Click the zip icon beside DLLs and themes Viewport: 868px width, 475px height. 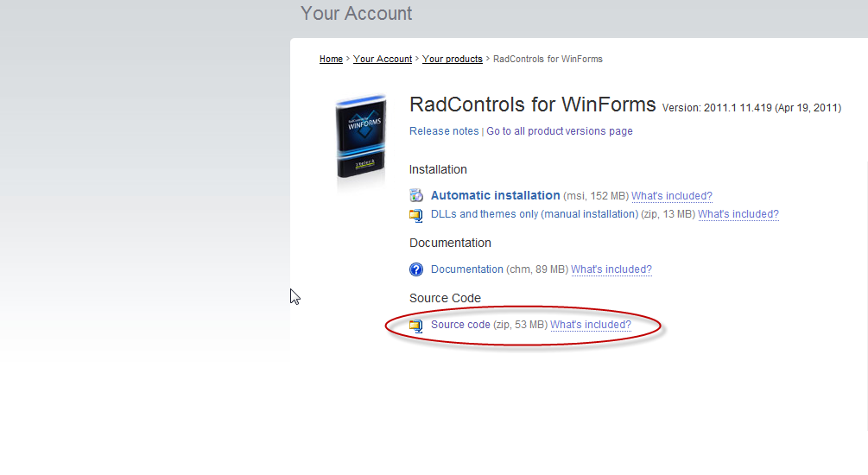(x=416, y=215)
